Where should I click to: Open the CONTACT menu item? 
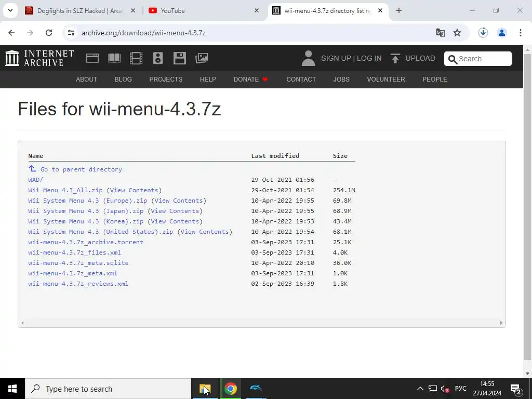[301, 79]
